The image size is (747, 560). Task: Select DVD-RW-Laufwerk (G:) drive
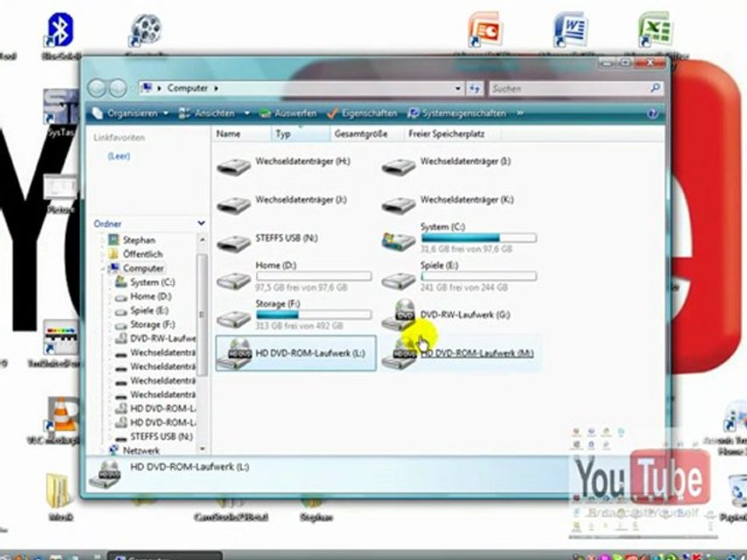pyautogui.click(x=446, y=315)
